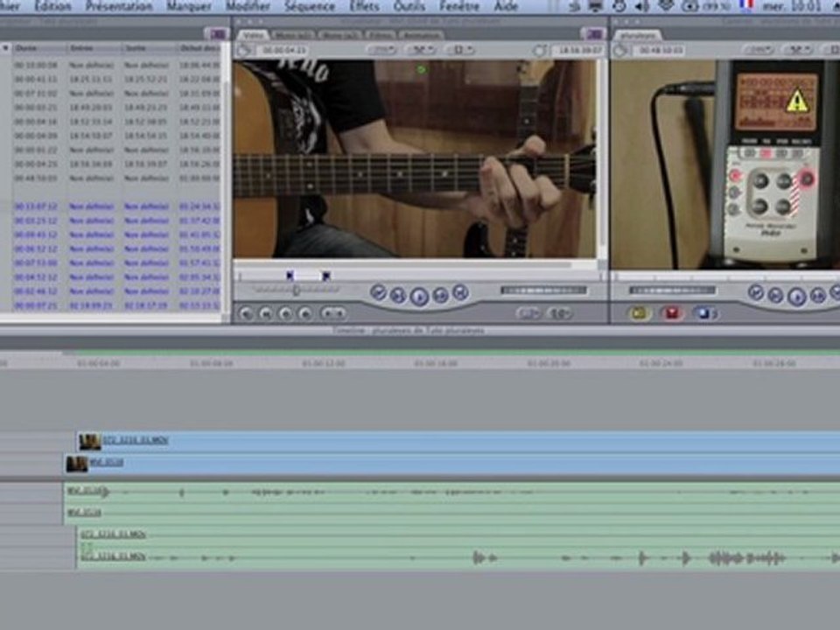
Task: Click the jog wheel control in Viewer
Action: 543,290
